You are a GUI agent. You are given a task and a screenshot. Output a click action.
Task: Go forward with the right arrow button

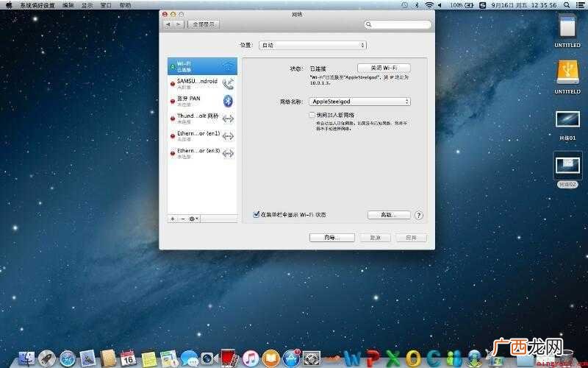click(x=179, y=24)
